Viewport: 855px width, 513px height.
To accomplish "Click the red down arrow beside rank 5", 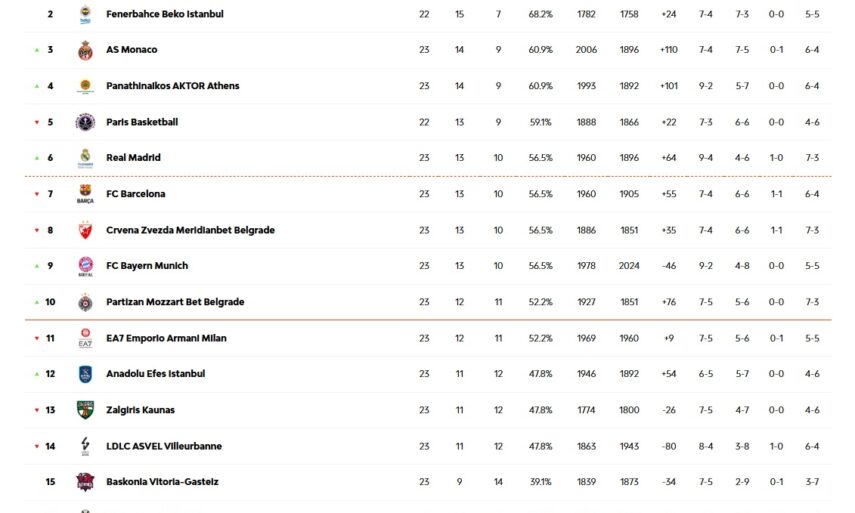I will point(37,122).
